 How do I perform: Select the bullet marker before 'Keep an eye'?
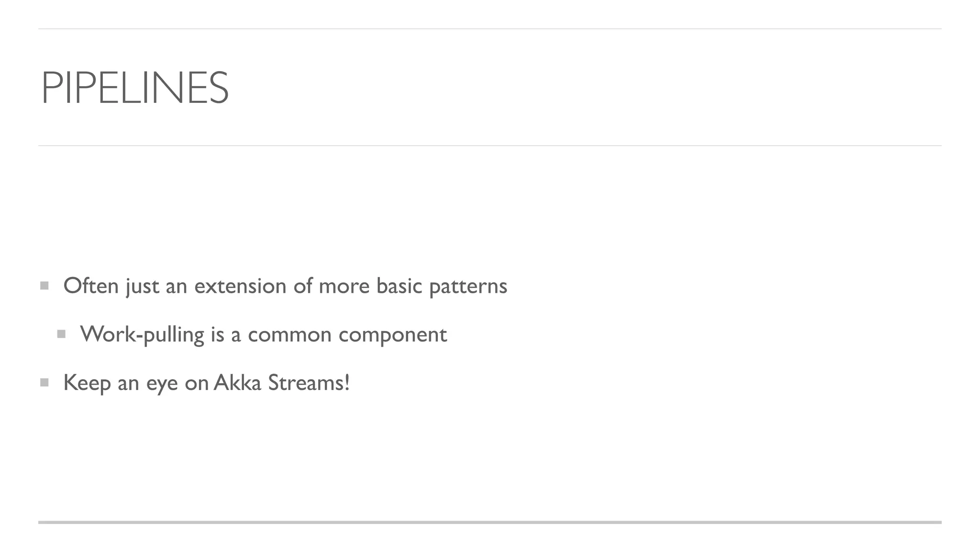(x=45, y=383)
